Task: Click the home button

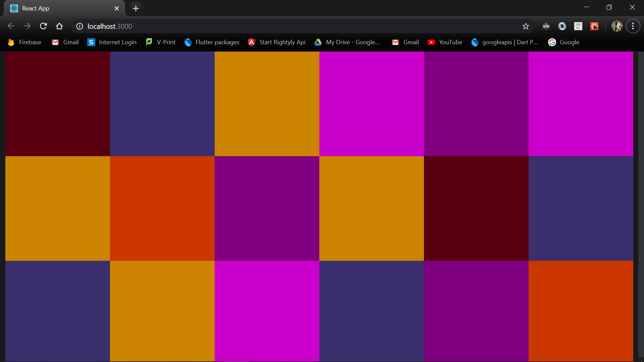Action: (59, 26)
